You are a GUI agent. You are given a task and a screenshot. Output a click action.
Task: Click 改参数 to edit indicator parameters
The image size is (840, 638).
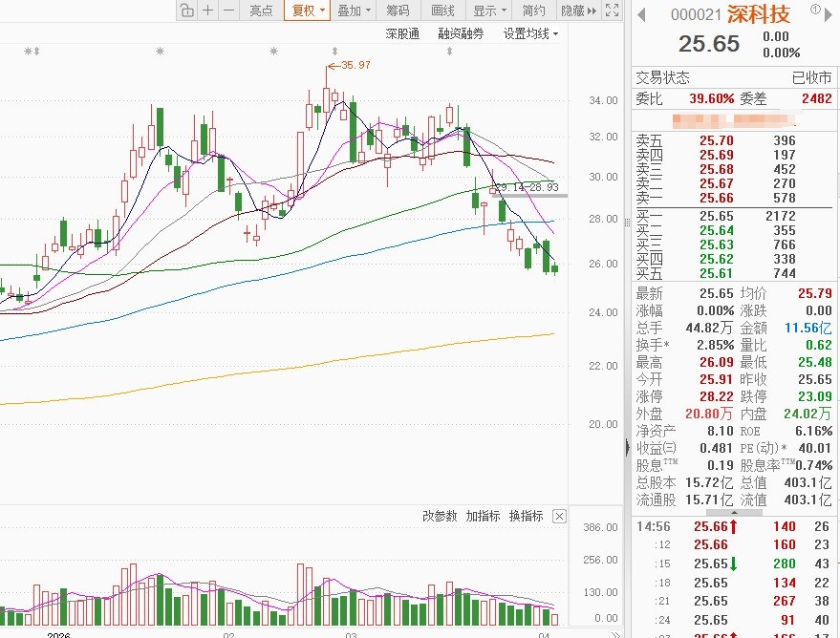(x=440, y=516)
